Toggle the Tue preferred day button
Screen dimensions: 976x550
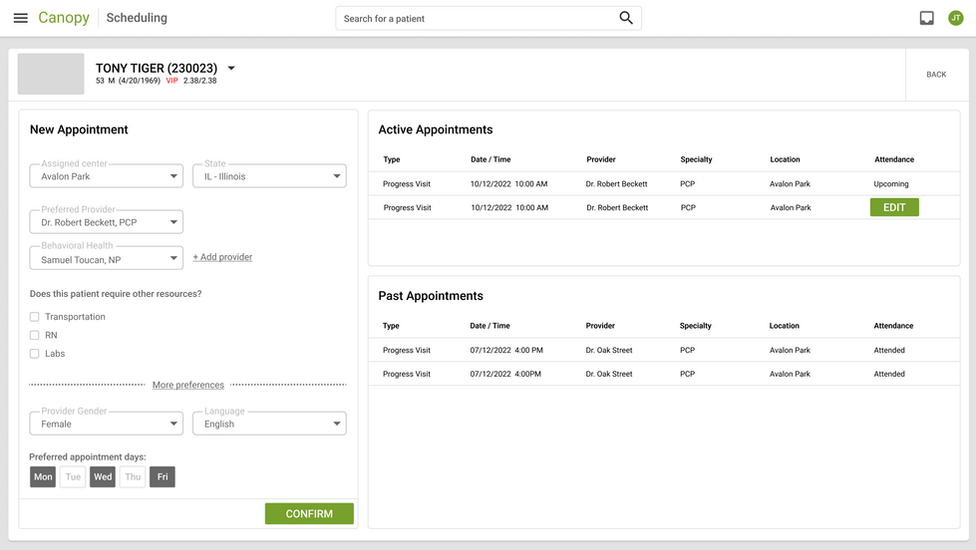click(73, 477)
